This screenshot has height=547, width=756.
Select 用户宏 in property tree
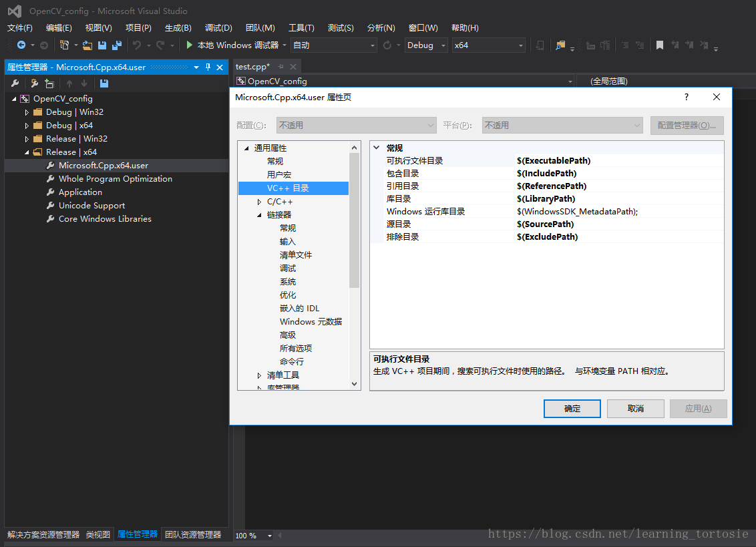[279, 174]
